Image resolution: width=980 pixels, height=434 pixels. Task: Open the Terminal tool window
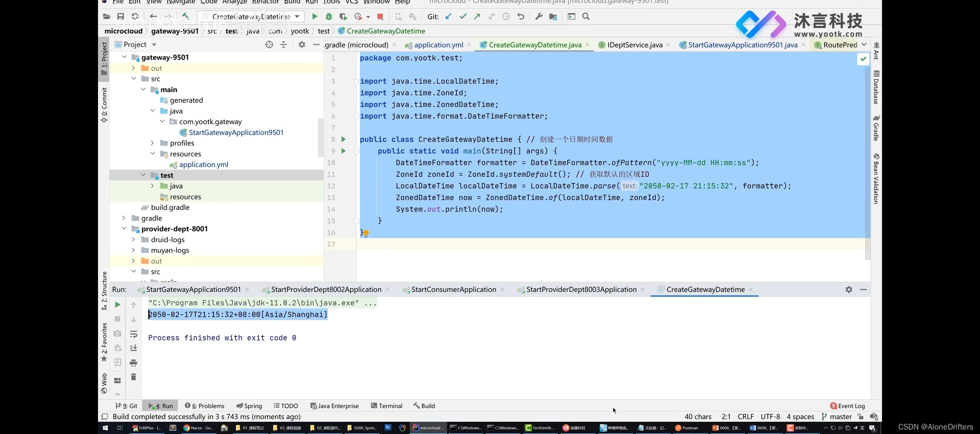387,406
